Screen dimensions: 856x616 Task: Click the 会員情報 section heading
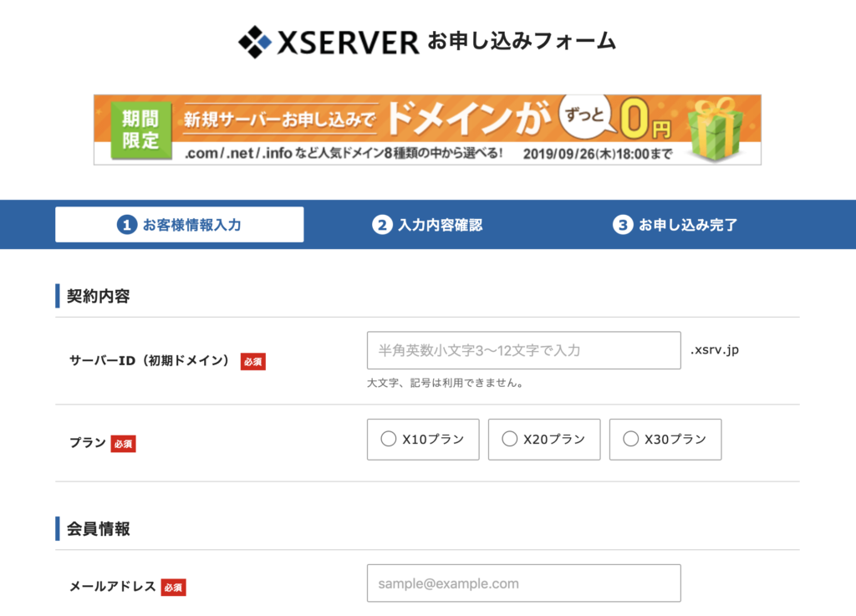[99, 529]
